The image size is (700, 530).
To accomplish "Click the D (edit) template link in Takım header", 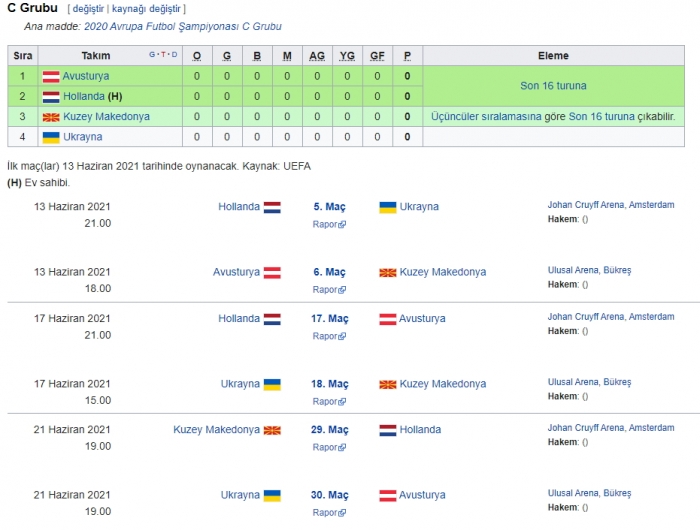I will click(174, 55).
